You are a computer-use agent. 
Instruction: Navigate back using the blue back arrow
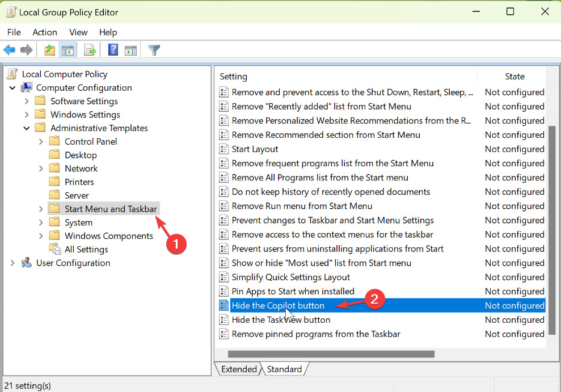tap(9, 50)
